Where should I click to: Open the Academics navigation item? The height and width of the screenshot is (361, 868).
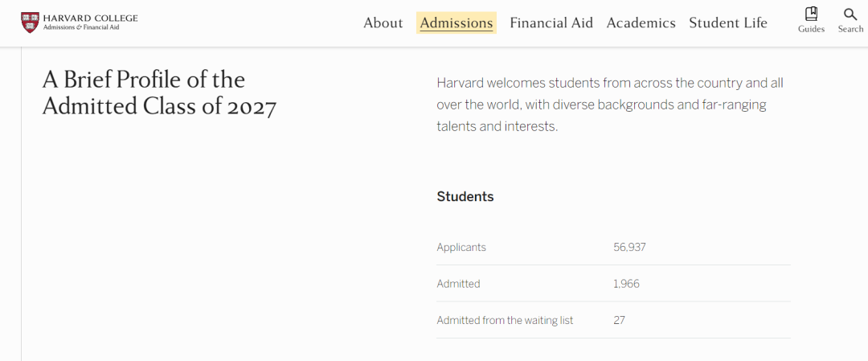641,23
